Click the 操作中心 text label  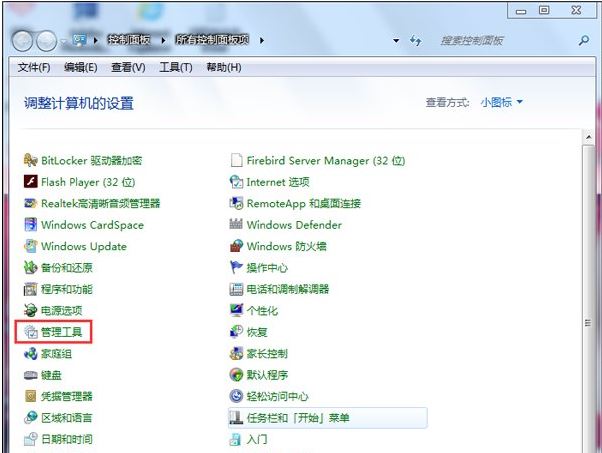pyautogui.click(x=267, y=268)
